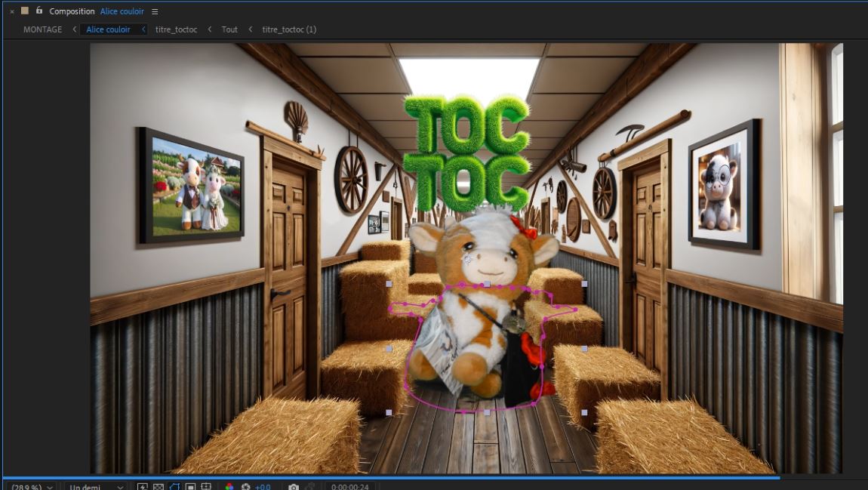Image resolution: width=868 pixels, height=490 pixels.
Task: Go to the Tout composition breadcrumb
Action: (x=229, y=29)
